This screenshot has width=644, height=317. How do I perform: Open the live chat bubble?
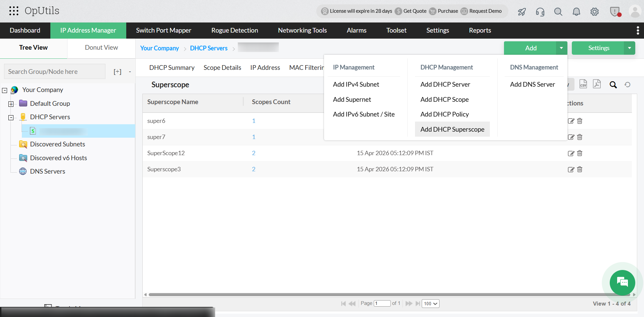[x=622, y=282]
